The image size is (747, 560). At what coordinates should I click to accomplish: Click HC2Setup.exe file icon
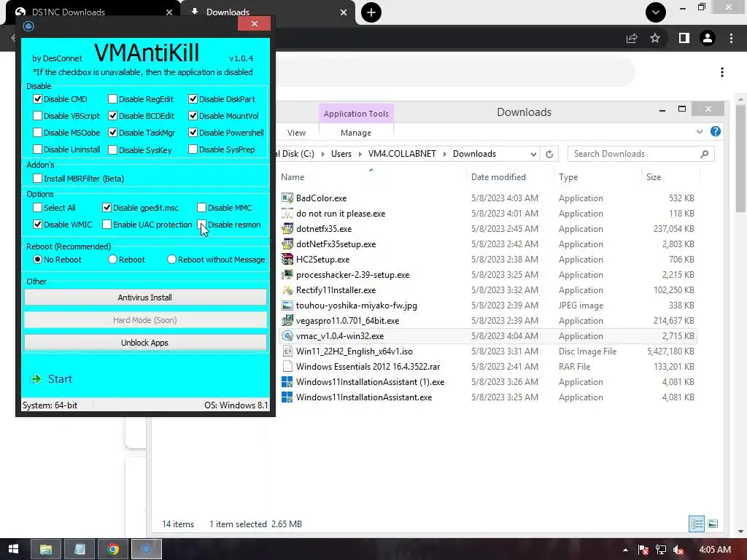tap(287, 259)
